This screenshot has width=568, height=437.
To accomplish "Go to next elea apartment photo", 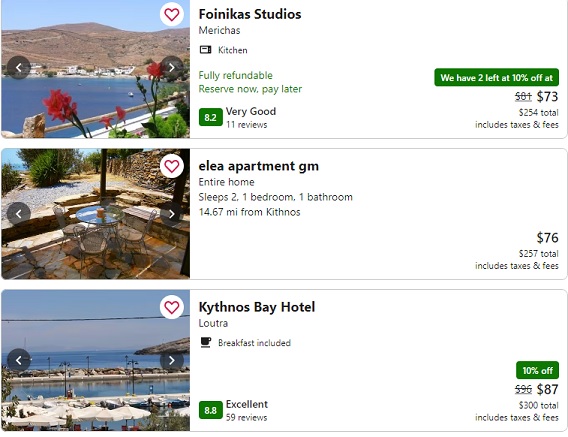I will [x=172, y=214].
